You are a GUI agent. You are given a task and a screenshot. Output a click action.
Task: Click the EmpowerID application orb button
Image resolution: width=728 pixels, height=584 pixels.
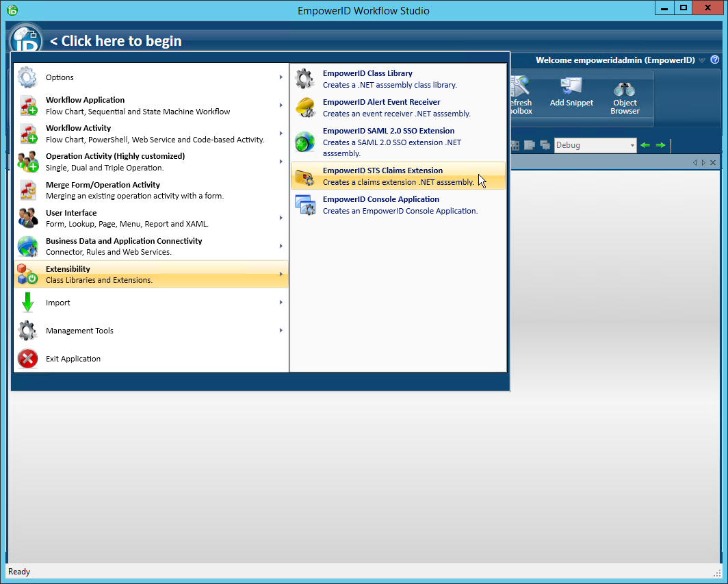click(x=25, y=39)
